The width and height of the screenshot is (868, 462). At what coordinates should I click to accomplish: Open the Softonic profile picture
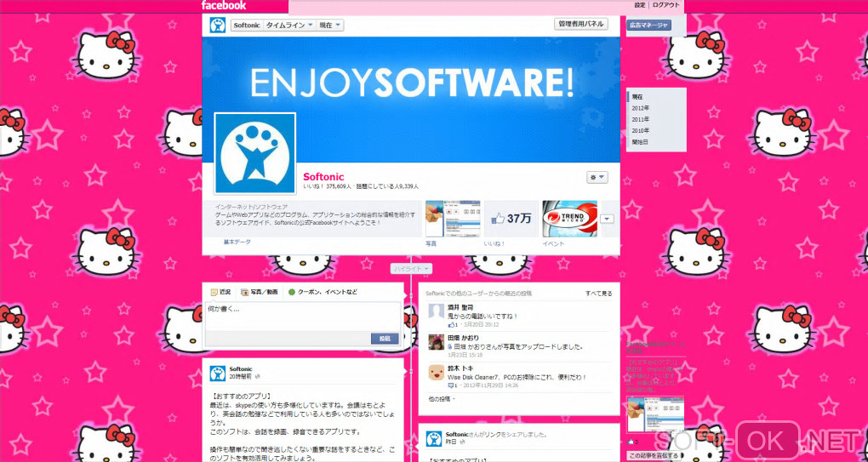click(x=255, y=153)
